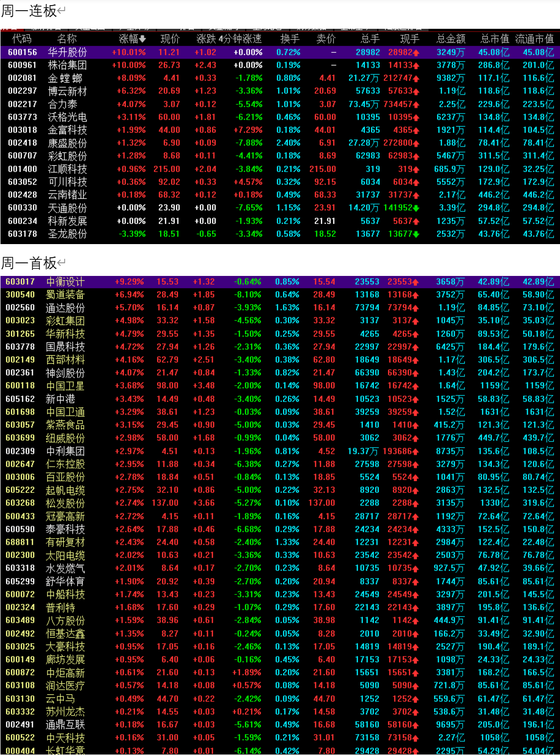
Task: Open the 神剑股份 row
Action: click(280, 373)
